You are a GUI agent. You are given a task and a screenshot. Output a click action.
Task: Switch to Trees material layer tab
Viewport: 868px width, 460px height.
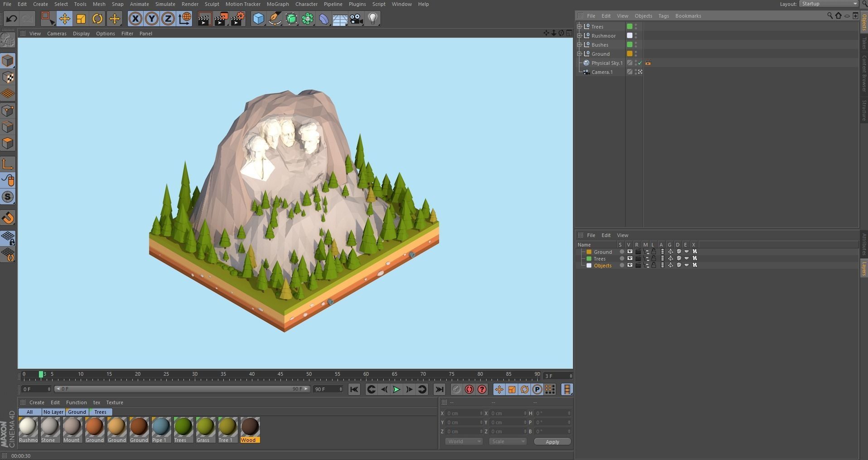tap(100, 412)
